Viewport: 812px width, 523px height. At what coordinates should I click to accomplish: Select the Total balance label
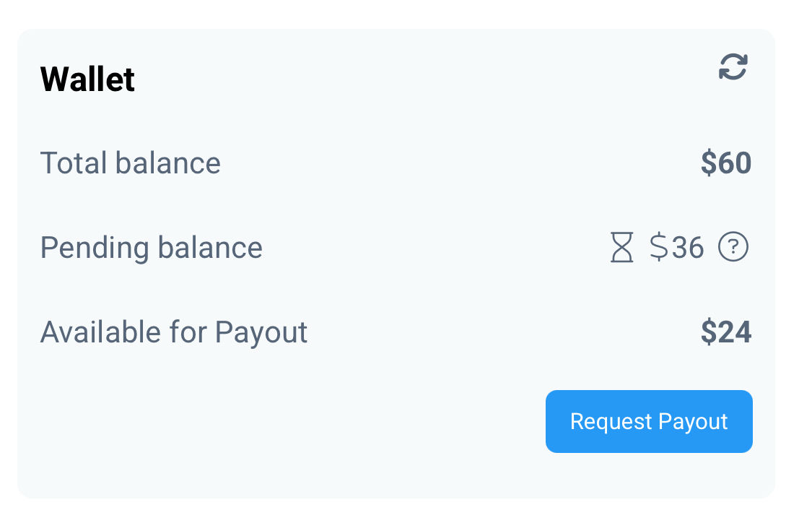(x=130, y=163)
